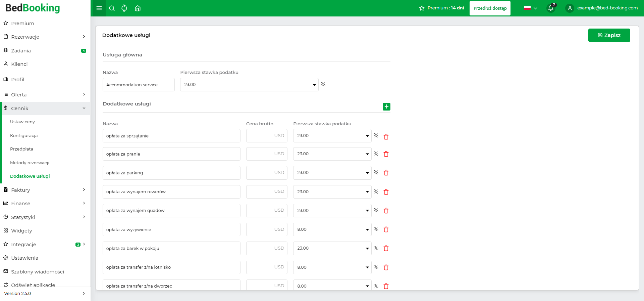Expand the Rezerwacje sidebar menu

coord(45,37)
